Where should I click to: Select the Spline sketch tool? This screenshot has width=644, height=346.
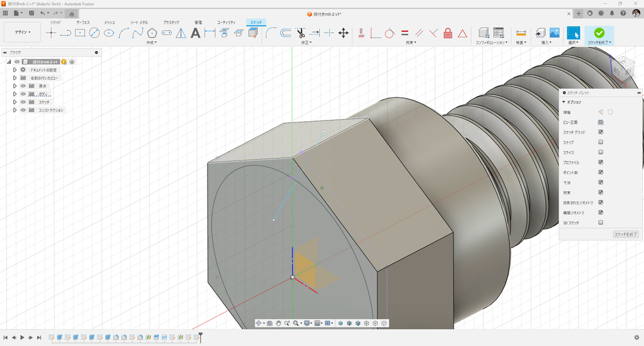(x=137, y=34)
